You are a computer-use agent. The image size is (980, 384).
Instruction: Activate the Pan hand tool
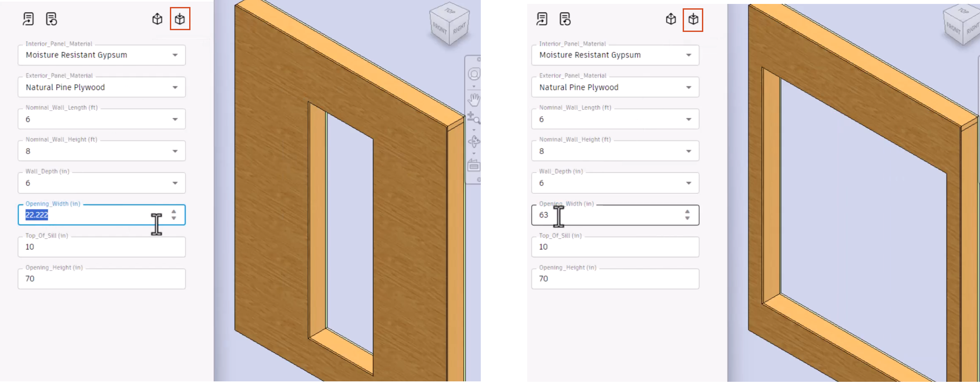(474, 100)
